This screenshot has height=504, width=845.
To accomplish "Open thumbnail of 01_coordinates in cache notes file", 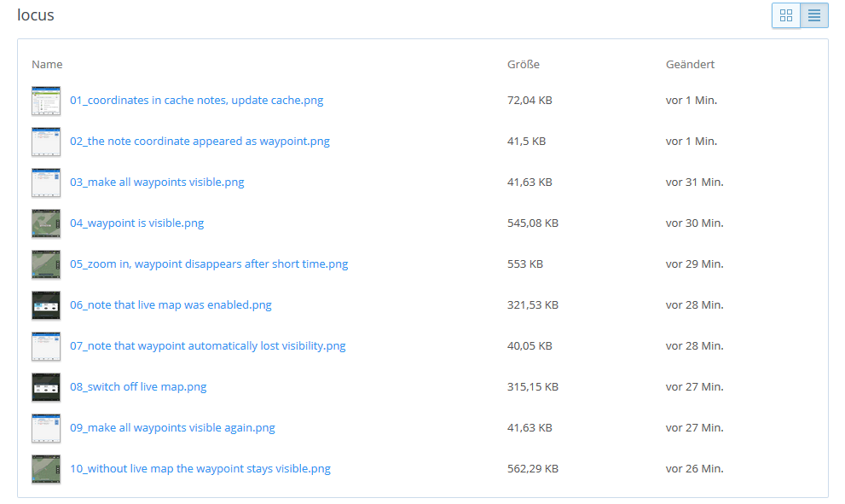I will [x=46, y=101].
